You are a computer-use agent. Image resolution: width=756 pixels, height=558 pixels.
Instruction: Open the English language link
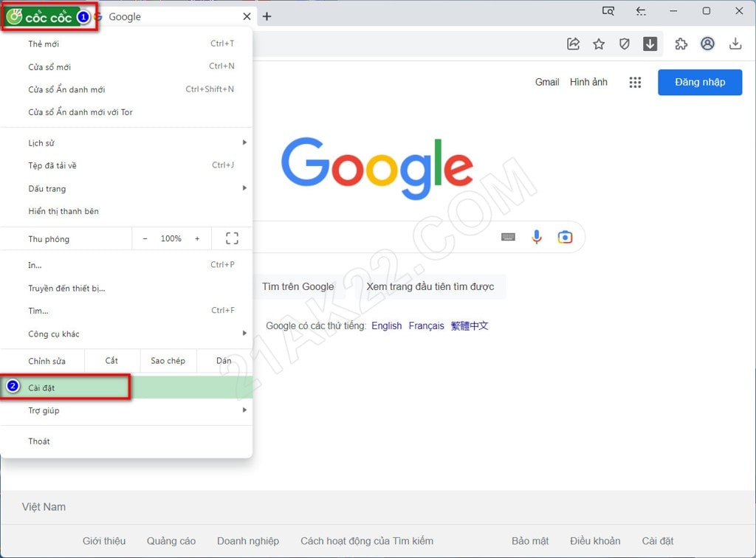pyautogui.click(x=387, y=325)
